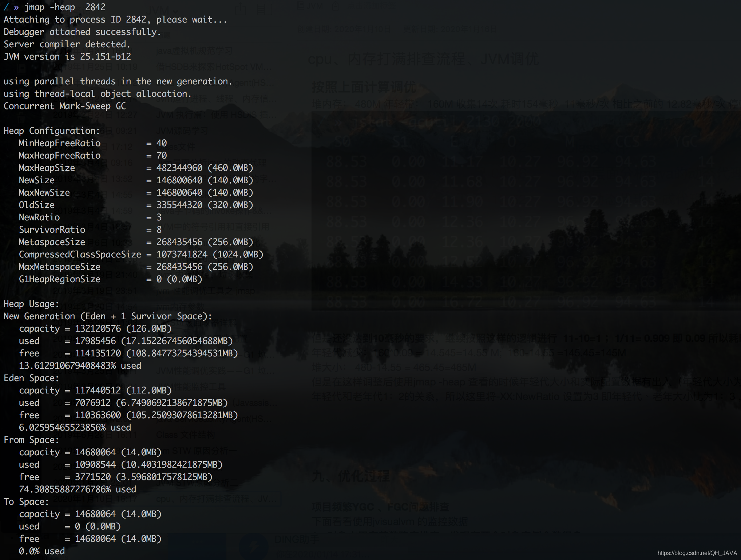Image resolution: width=741 pixels, height=560 pixels.
Task: Click the '九、优化过程' heading in the note
Action: [350, 475]
